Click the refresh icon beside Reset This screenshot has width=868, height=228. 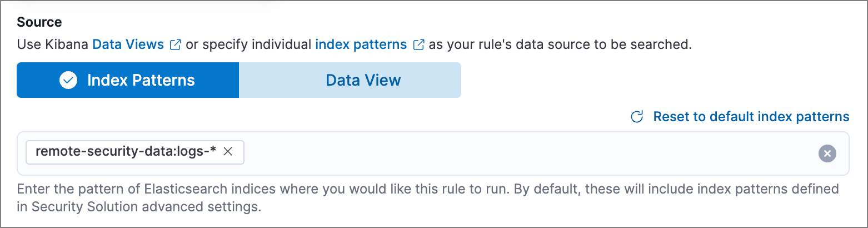tap(637, 117)
